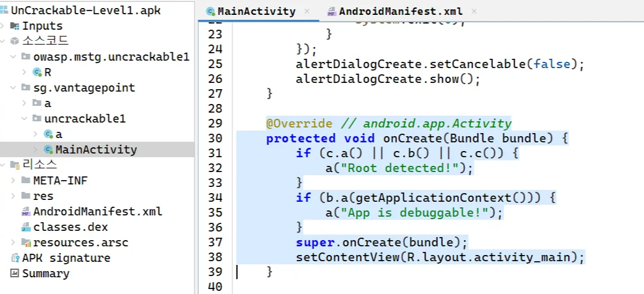Click the Inputs folder icon

(15, 26)
